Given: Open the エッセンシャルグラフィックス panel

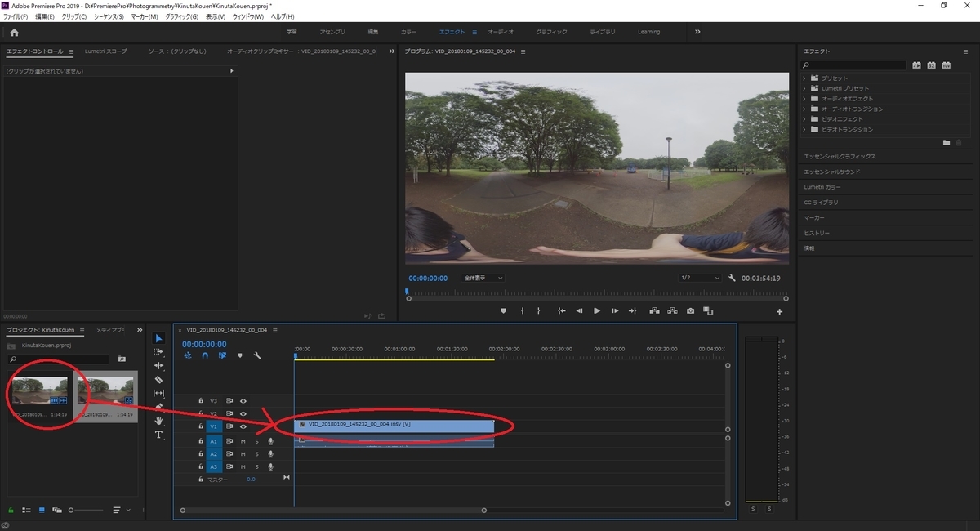Looking at the screenshot, I should pos(840,156).
